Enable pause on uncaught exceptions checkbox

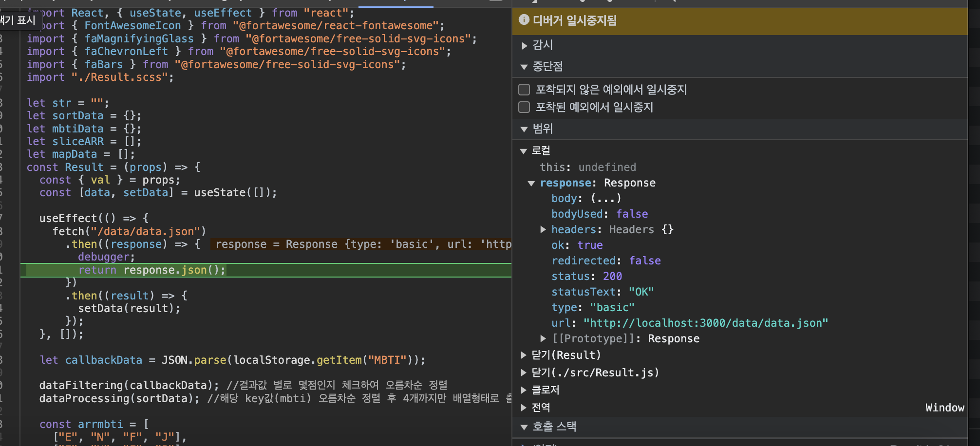pyautogui.click(x=524, y=90)
